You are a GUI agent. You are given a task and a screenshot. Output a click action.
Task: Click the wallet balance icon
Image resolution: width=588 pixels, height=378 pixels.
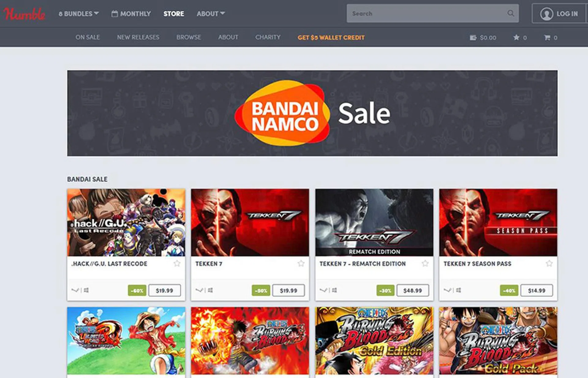[x=473, y=38]
